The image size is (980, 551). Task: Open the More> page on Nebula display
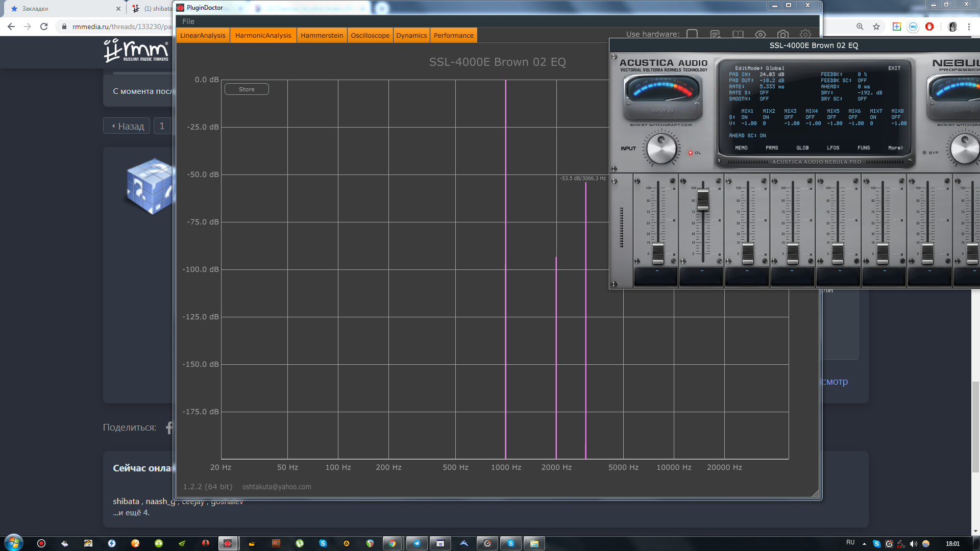click(895, 148)
